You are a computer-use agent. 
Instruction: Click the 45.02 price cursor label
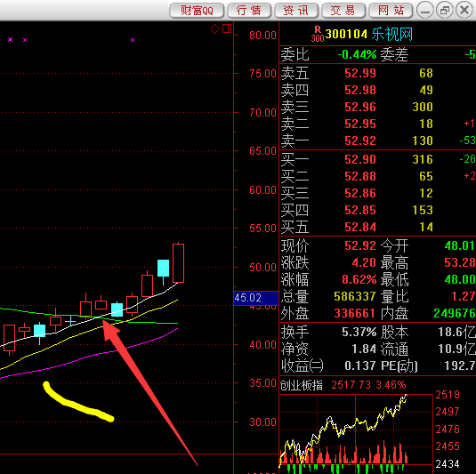pos(256,298)
